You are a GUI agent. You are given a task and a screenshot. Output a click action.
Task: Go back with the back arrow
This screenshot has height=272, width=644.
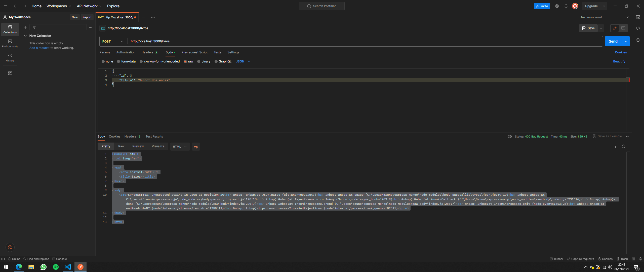click(x=16, y=6)
